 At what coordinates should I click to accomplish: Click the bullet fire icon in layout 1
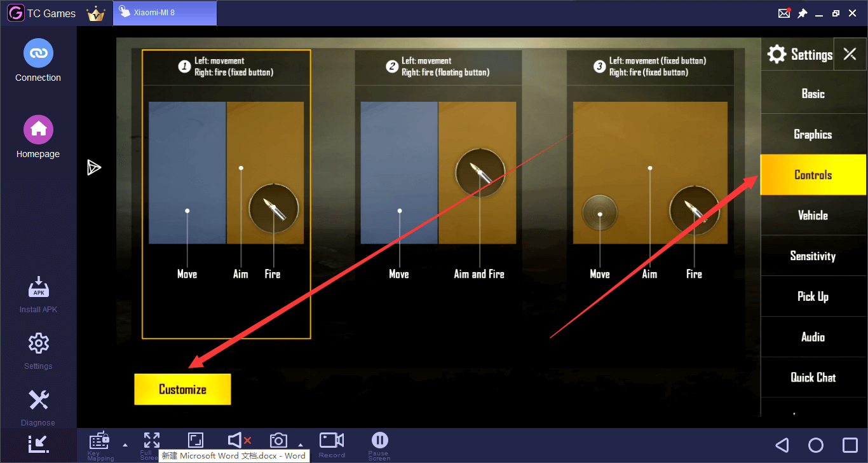(273, 208)
